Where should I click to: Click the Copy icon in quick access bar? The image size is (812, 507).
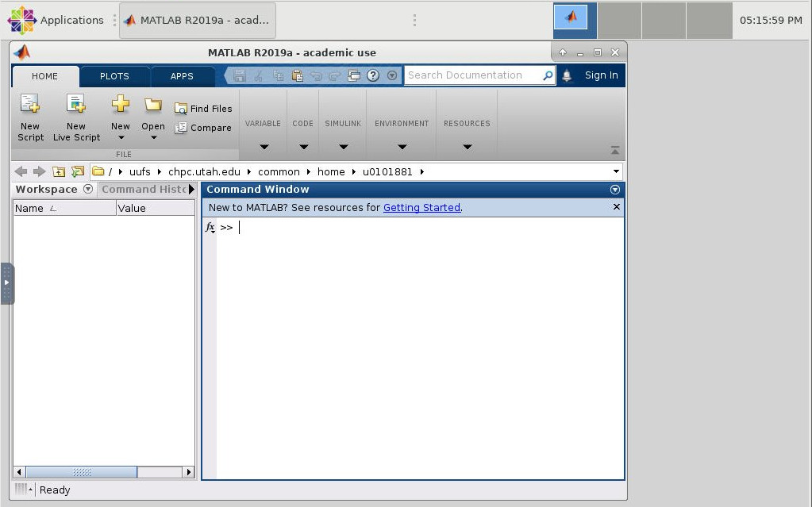(x=278, y=75)
